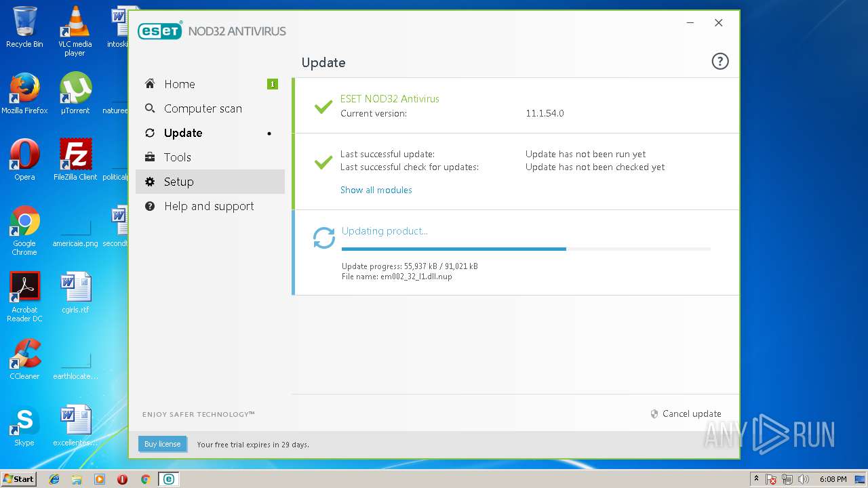Click Cancel update
Viewport: 868px width, 488px height.
[x=686, y=413]
